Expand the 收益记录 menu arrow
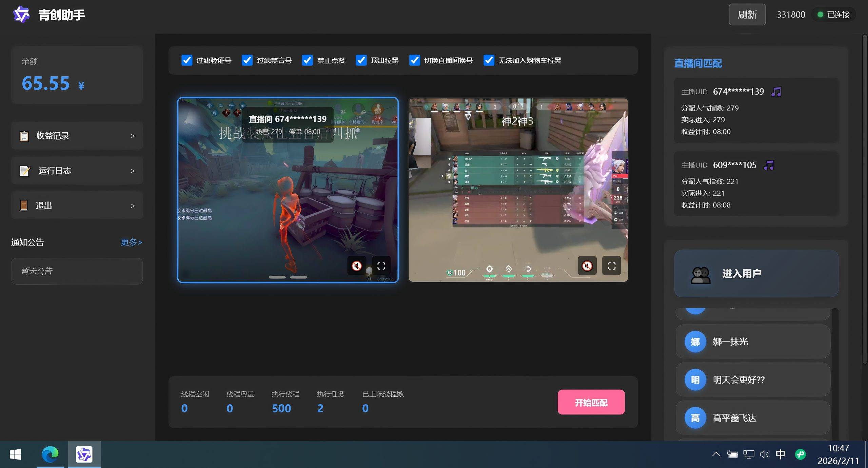868x468 pixels. coord(133,136)
